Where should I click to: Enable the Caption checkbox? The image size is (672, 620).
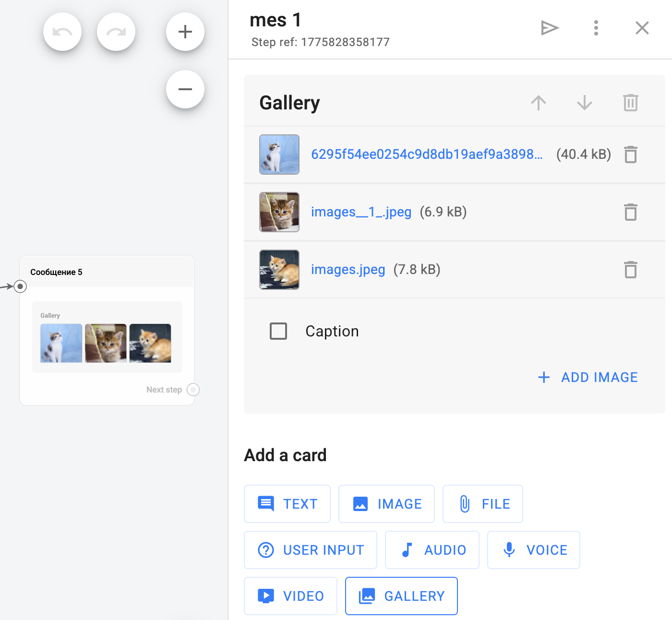click(x=278, y=331)
